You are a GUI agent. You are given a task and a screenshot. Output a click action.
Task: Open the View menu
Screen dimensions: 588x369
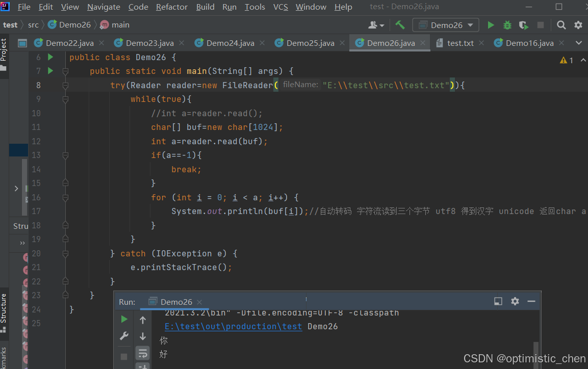point(70,7)
